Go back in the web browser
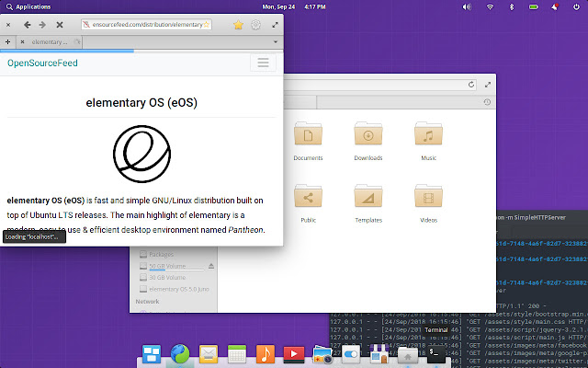 [27, 25]
